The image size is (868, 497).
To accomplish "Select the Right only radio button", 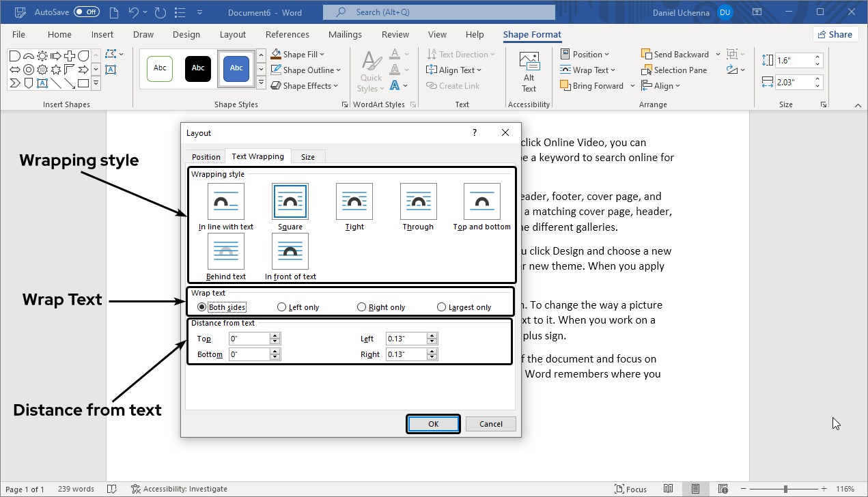I will (x=362, y=307).
